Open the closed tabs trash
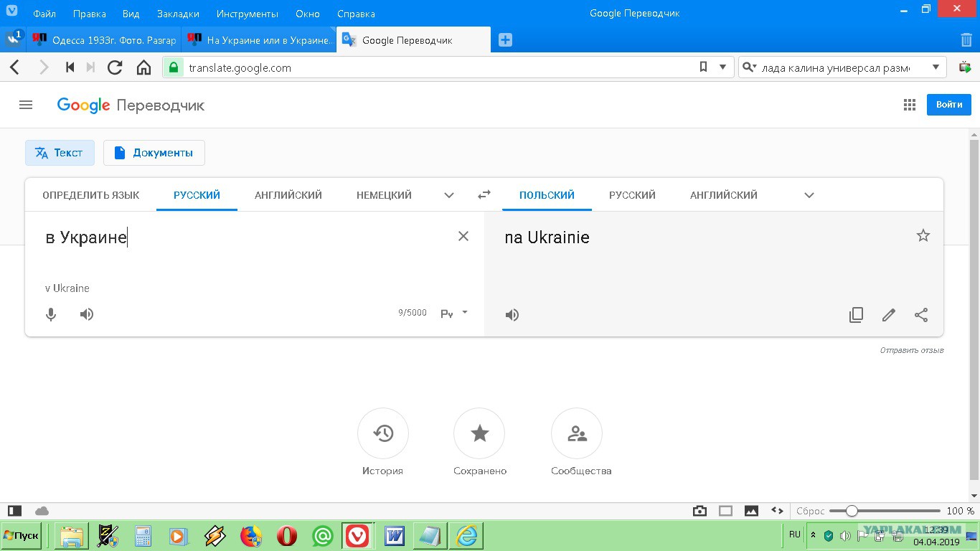980x551 pixels. coord(966,40)
